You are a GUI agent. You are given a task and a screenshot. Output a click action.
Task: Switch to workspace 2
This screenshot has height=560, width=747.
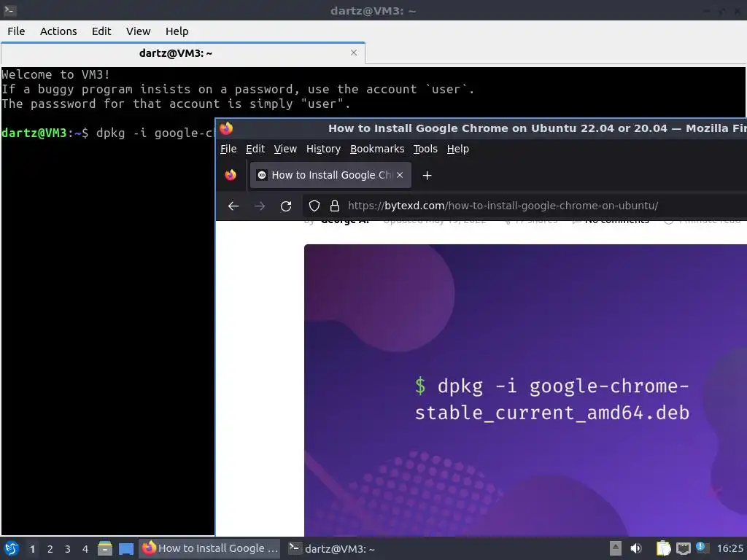50,549
